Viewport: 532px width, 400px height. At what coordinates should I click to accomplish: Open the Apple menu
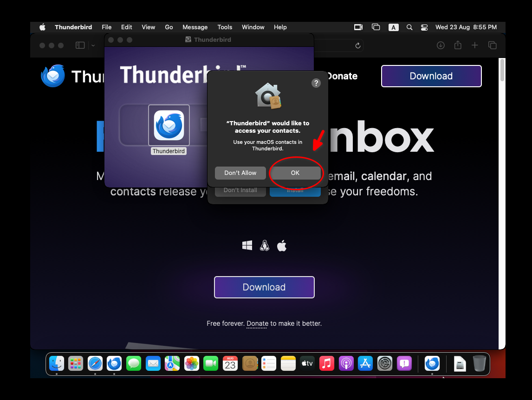point(42,27)
